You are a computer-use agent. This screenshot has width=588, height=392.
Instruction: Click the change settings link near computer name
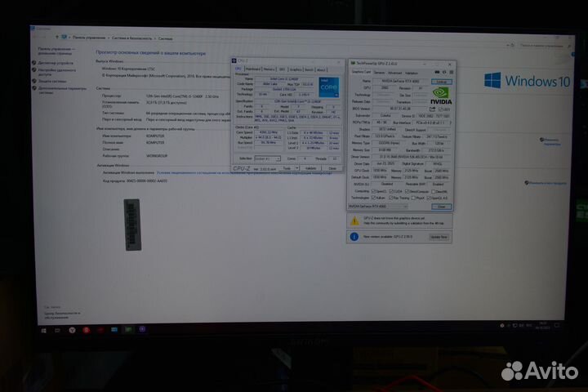[551, 142]
